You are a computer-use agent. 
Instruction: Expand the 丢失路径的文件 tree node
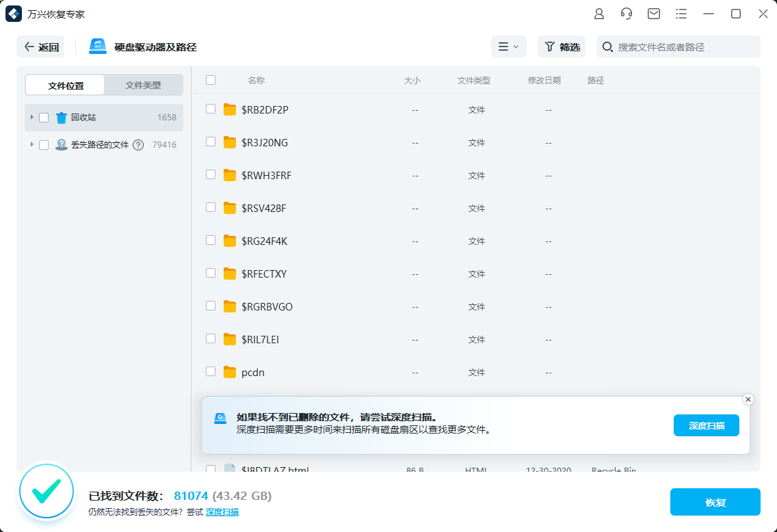pyautogui.click(x=31, y=144)
